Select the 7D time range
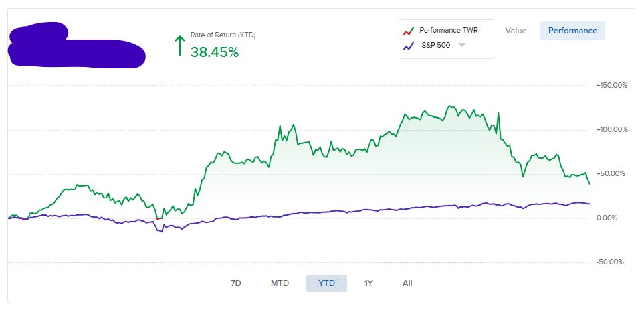The image size is (644, 312). (x=236, y=283)
